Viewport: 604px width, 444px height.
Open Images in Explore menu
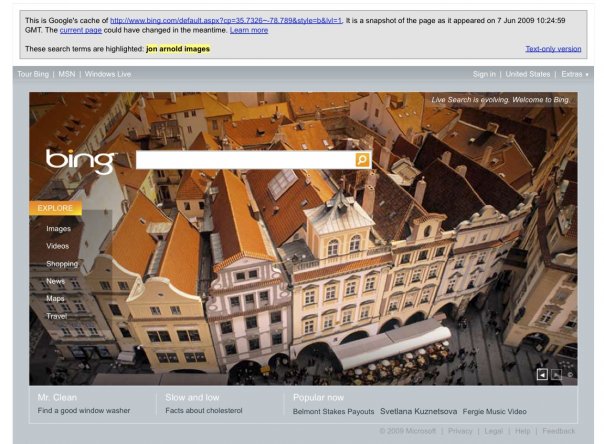click(x=59, y=229)
